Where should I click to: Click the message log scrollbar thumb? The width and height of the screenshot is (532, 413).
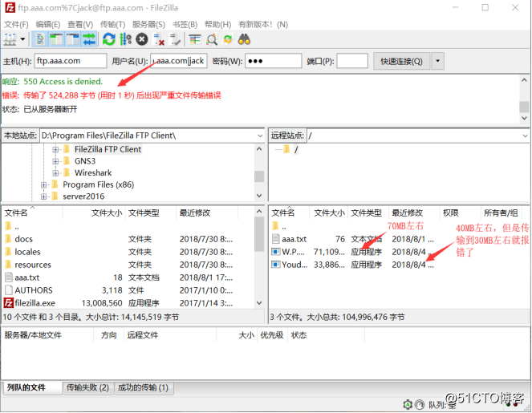click(524, 107)
